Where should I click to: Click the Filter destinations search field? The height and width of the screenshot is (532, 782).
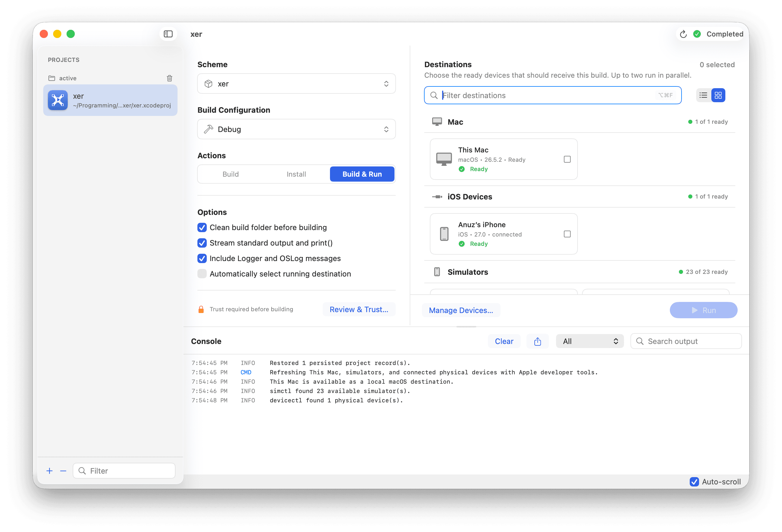552,95
